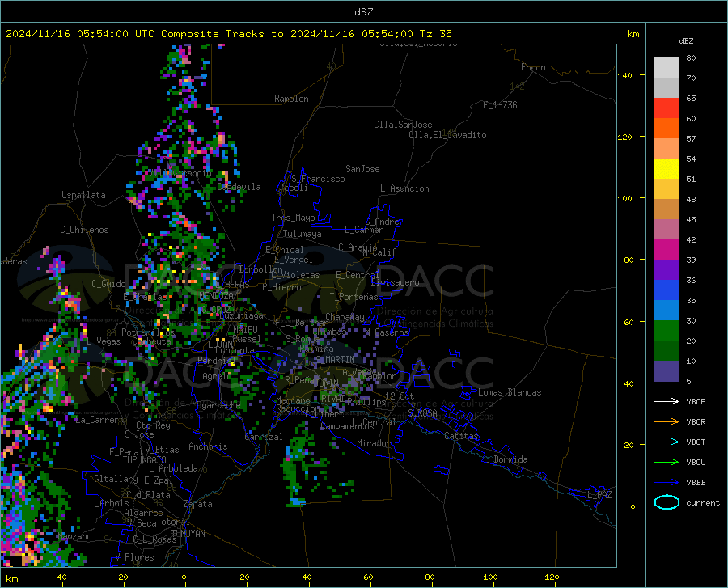Select the light gray 70–80 dBZ color swatch

(x=667, y=68)
